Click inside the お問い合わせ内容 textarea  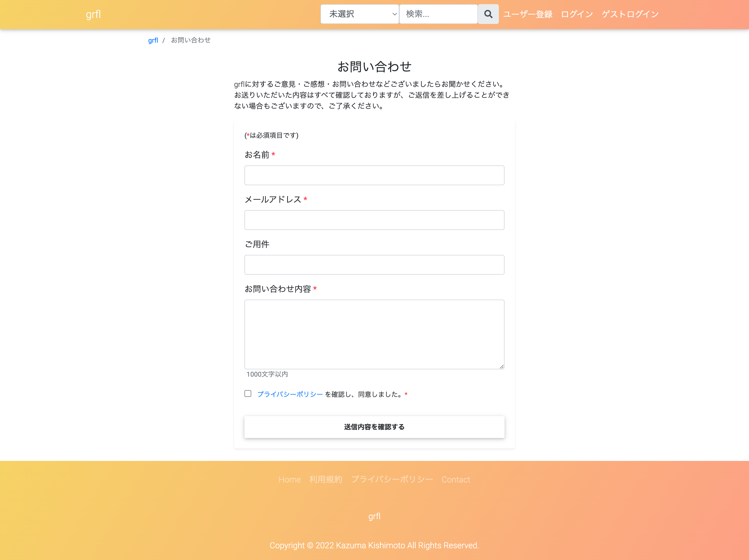[x=374, y=334]
